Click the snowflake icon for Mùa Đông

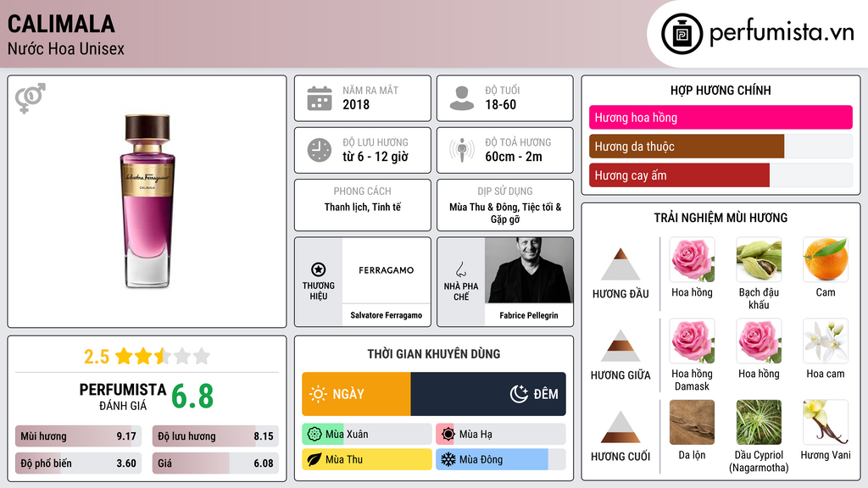pyautogui.click(x=448, y=459)
